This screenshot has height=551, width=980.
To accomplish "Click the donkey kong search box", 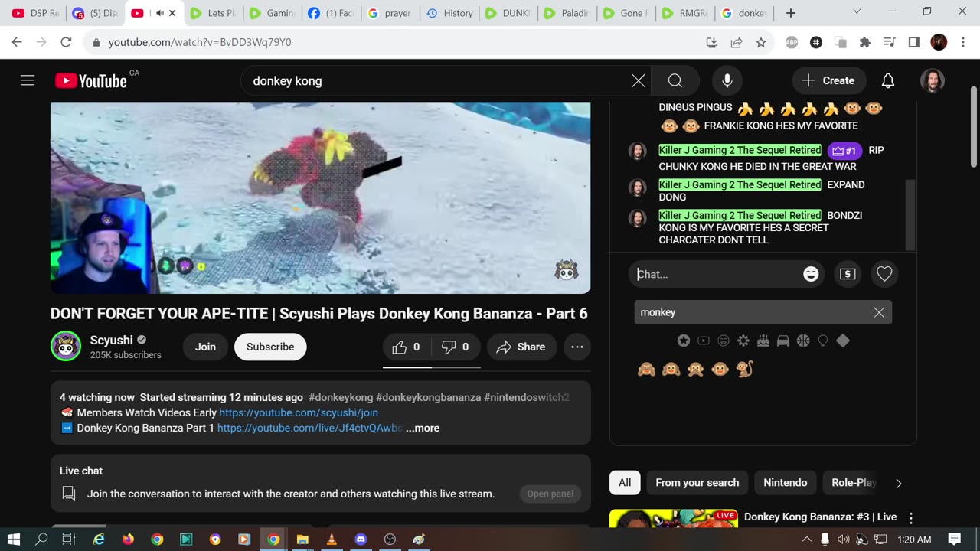I will pyautogui.click(x=435, y=80).
